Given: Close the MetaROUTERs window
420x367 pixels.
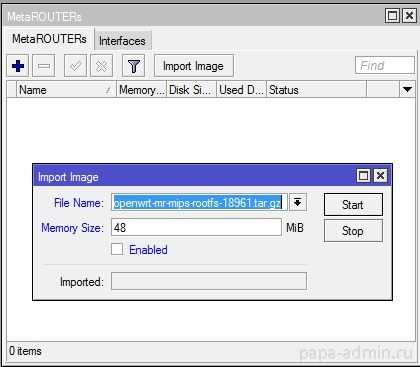Looking at the screenshot, I should pyautogui.click(x=409, y=16).
